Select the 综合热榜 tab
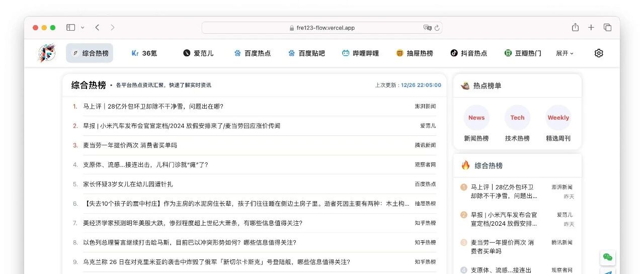 (90, 53)
